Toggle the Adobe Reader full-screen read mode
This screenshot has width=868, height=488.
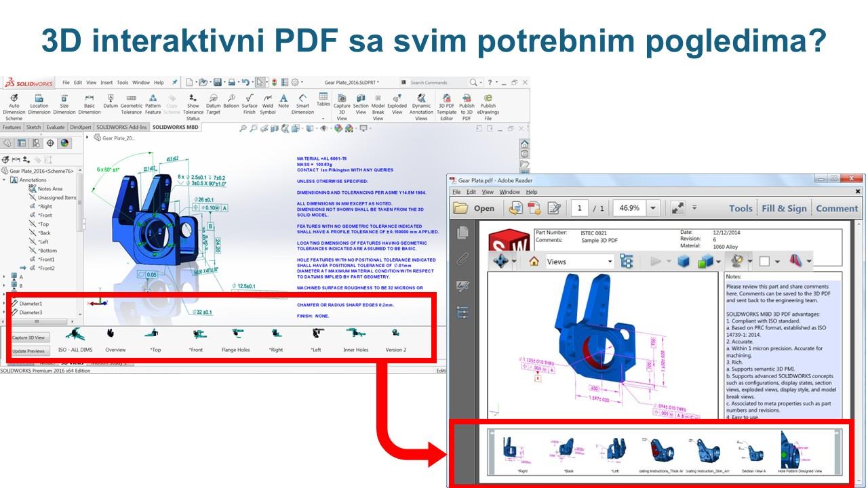pyautogui.click(x=677, y=208)
